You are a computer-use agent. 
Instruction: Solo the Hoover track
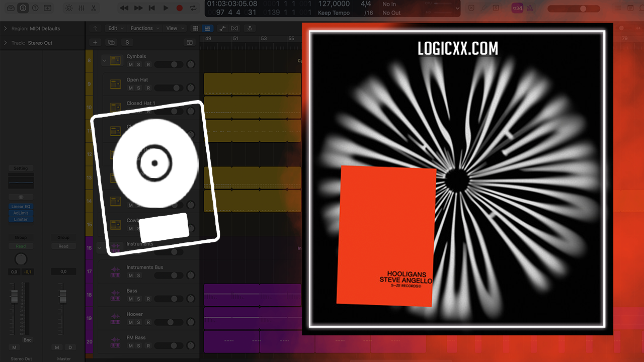pyautogui.click(x=139, y=322)
